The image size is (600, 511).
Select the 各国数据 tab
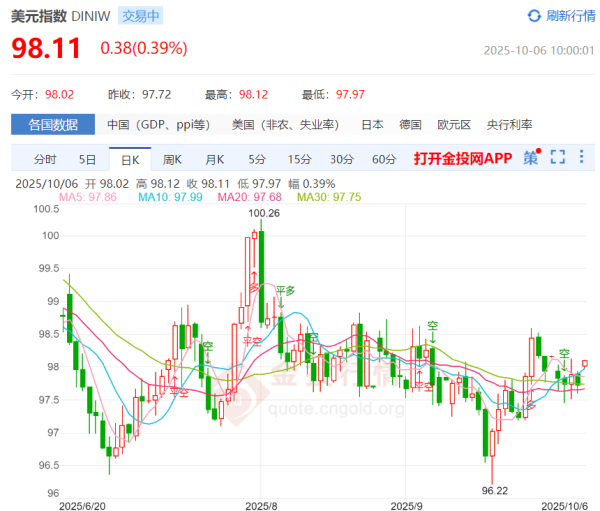(x=53, y=124)
